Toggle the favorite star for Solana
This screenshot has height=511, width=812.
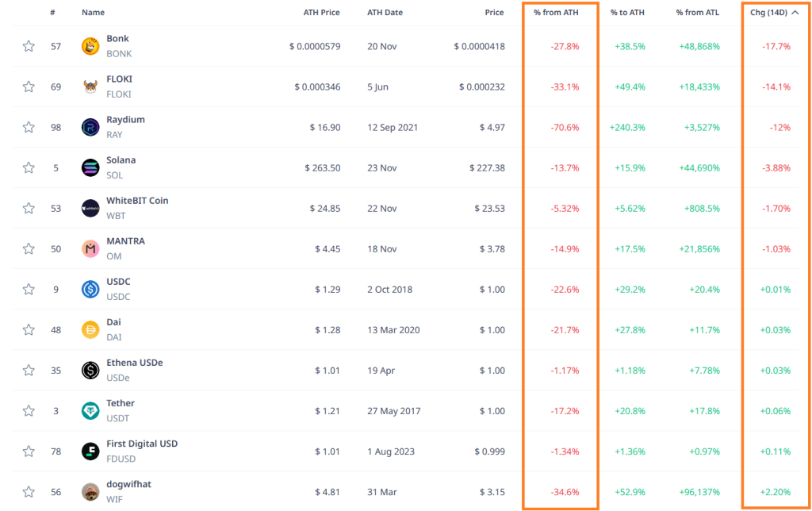click(29, 167)
